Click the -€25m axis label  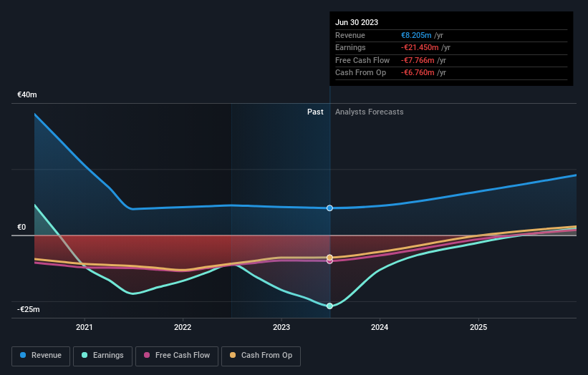[x=29, y=309]
